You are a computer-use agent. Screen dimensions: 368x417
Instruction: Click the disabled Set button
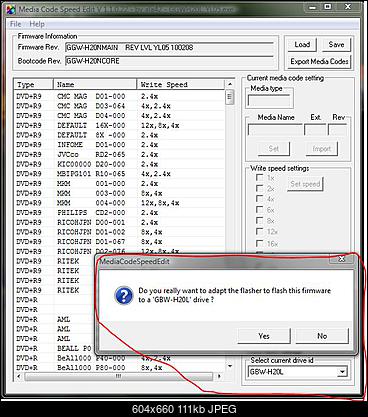pyautogui.click(x=274, y=149)
